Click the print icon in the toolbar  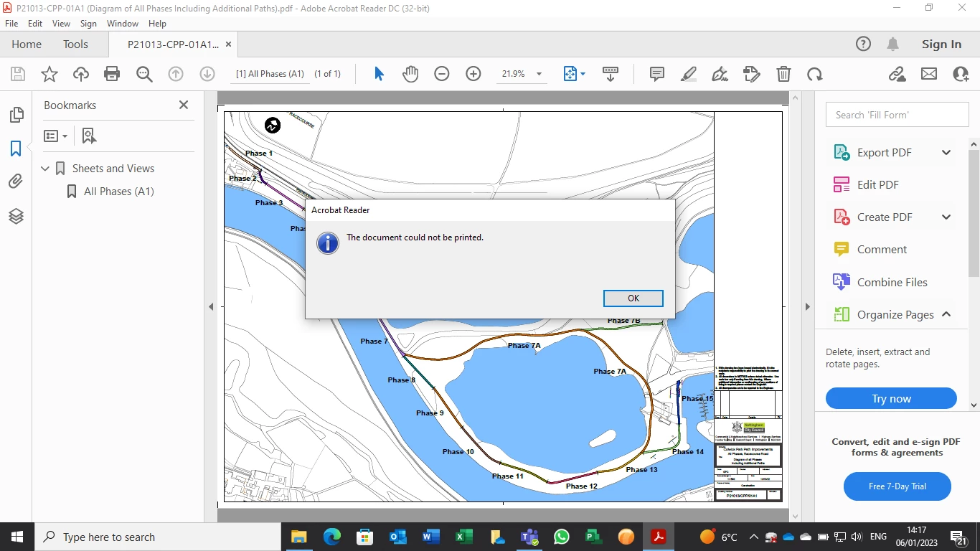coord(112,74)
